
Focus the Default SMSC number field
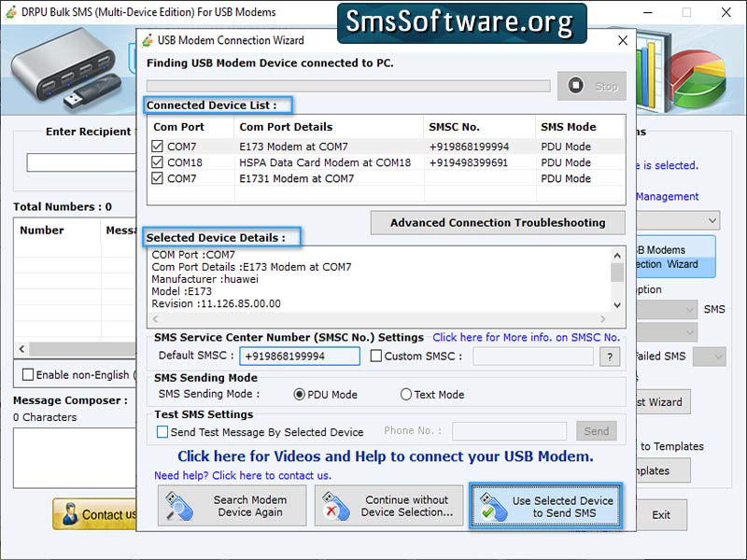pos(300,357)
